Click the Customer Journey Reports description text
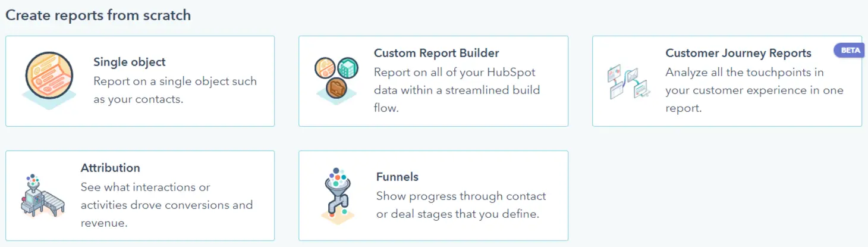This screenshot has height=247, width=868. click(x=754, y=90)
